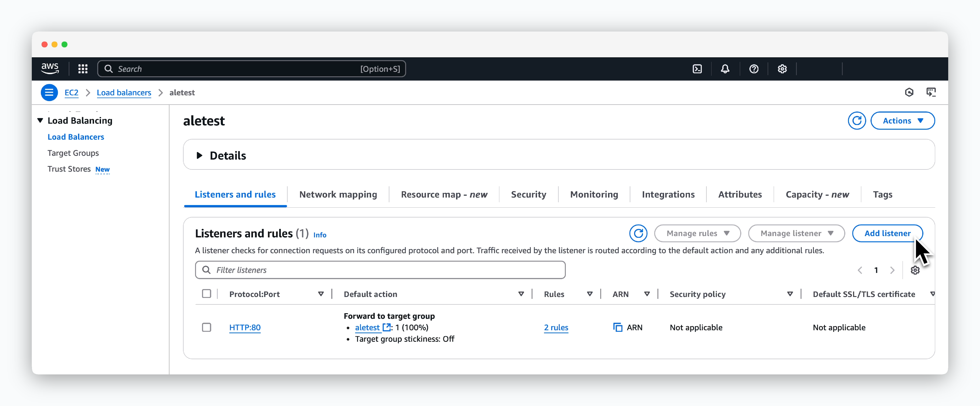This screenshot has height=406, width=980.
Task: Click 'Forward to target group' text
Action: [389, 316]
